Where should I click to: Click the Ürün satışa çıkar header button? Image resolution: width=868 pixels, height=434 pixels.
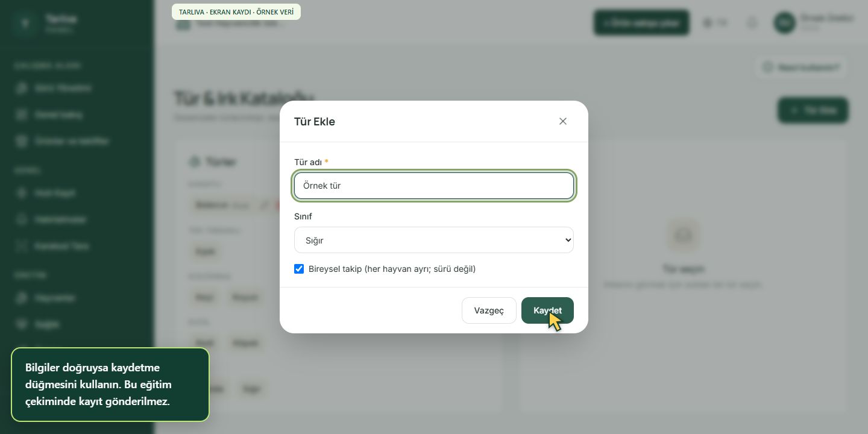pyautogui.click(x=641, y=23)
